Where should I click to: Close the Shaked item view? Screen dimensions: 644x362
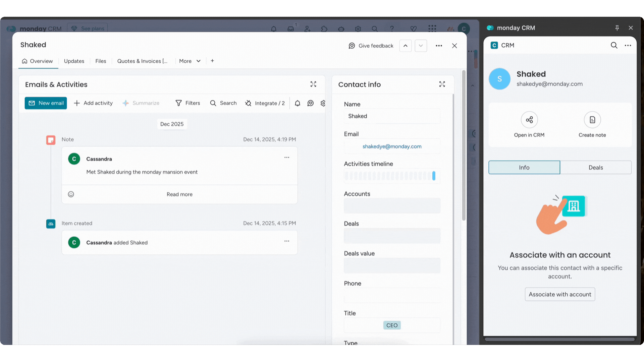click(454, 46)
